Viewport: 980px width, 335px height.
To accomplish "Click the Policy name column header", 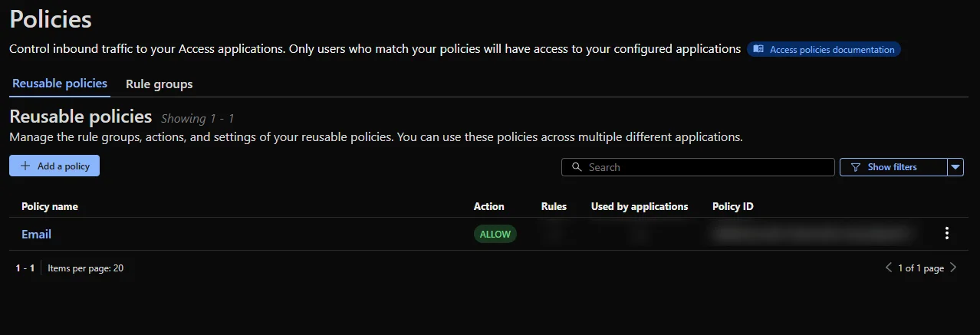I will (x=49, y=206).
